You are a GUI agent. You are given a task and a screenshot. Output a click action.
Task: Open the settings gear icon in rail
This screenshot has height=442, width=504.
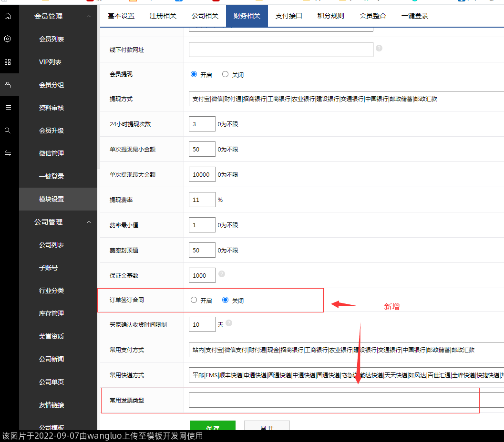click(8, 39)
